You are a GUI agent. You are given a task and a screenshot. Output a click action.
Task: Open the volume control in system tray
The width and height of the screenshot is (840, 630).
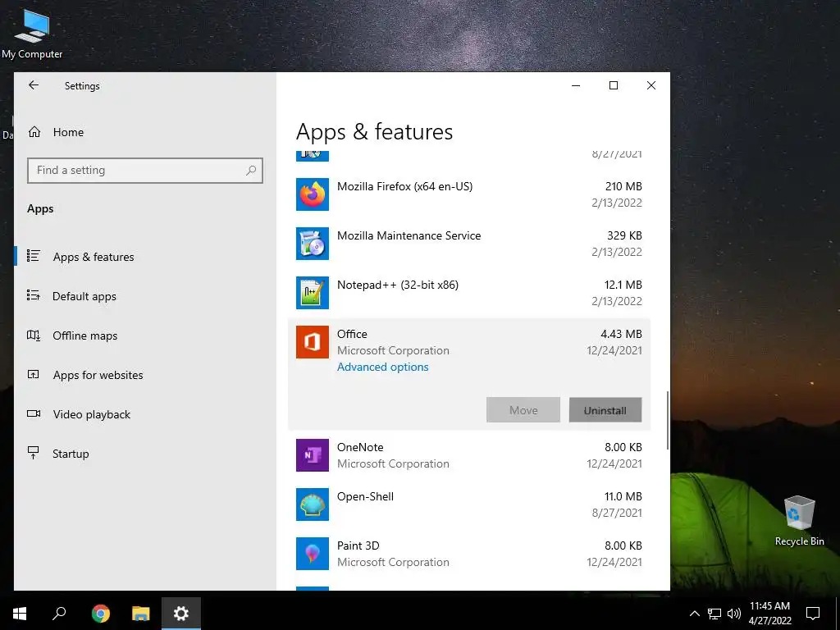[734, 614]
